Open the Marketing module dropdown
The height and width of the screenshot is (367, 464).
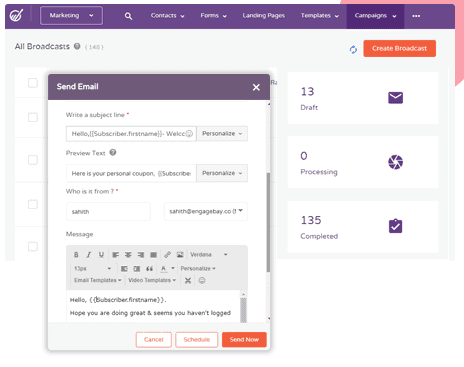pos(71,16)
